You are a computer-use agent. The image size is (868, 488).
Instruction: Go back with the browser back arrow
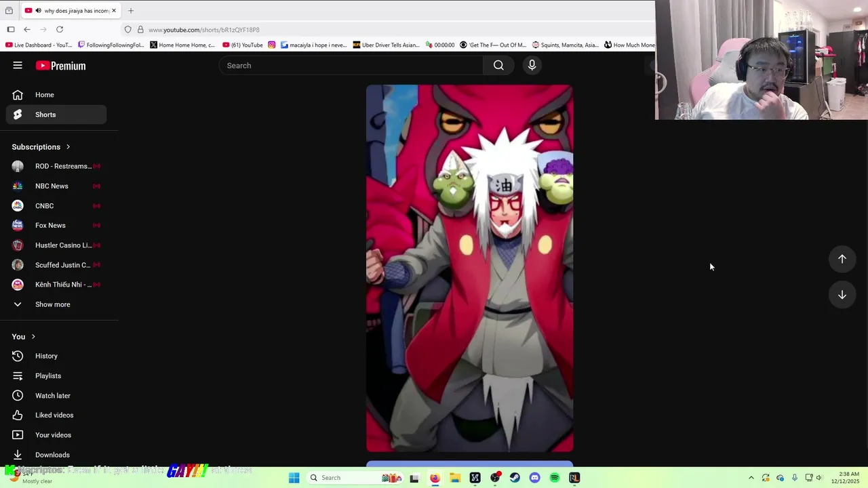tap(27, 30)
